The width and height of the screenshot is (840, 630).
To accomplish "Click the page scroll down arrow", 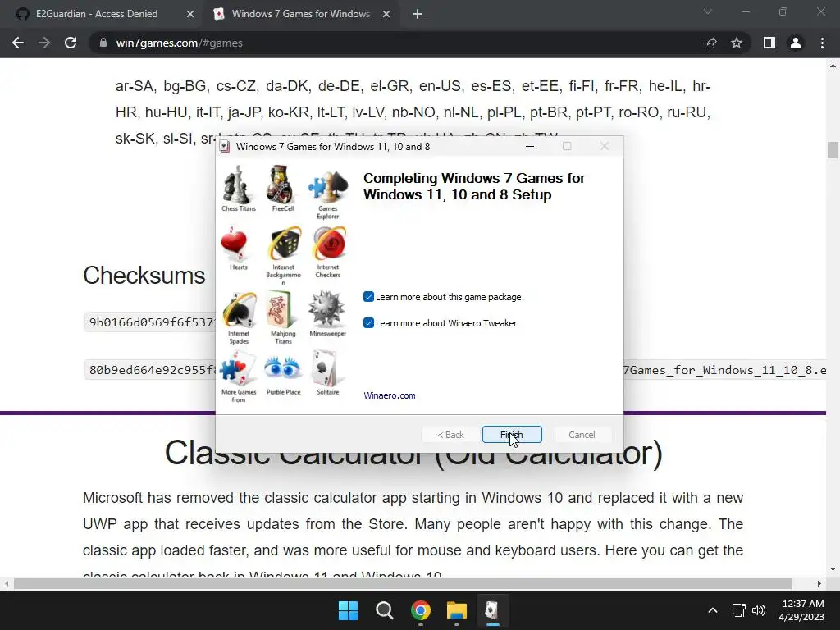I will pos(833,569).
